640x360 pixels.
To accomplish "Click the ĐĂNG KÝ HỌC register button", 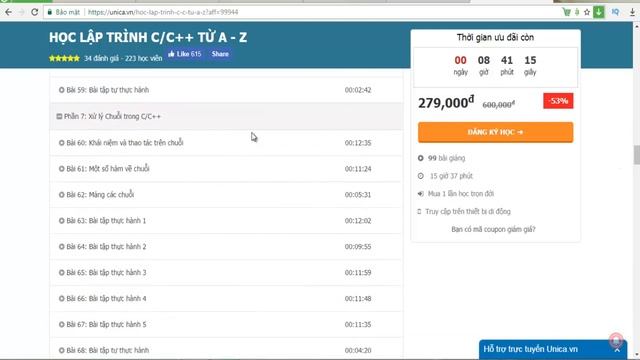I will 495,132.
